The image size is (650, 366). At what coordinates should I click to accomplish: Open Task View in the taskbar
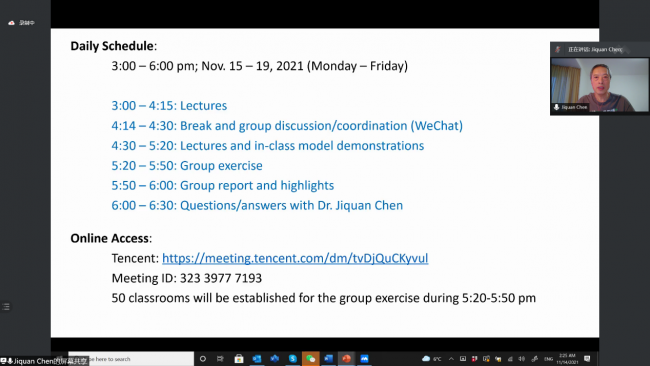(220, 359)
